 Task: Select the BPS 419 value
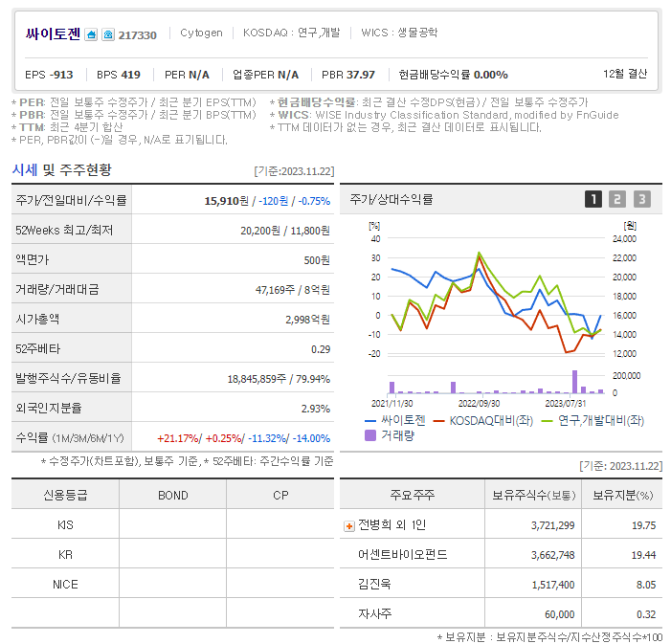click(x=119, y=75)
